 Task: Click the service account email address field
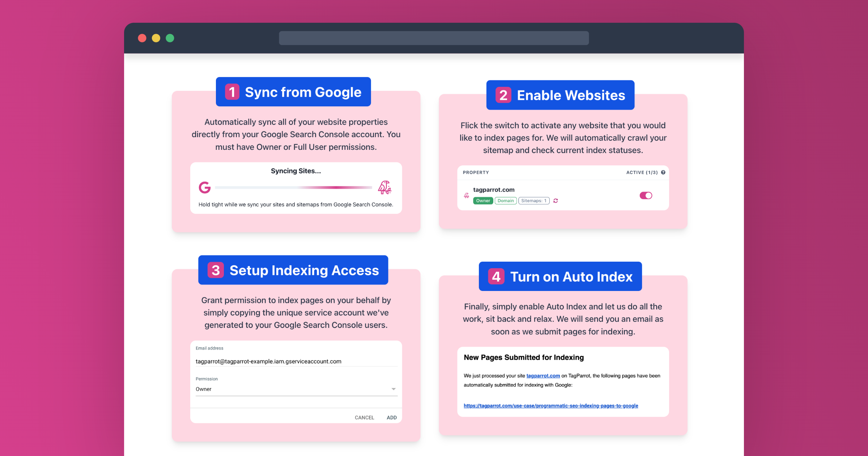pyautogui.click(x=296, y=361)
